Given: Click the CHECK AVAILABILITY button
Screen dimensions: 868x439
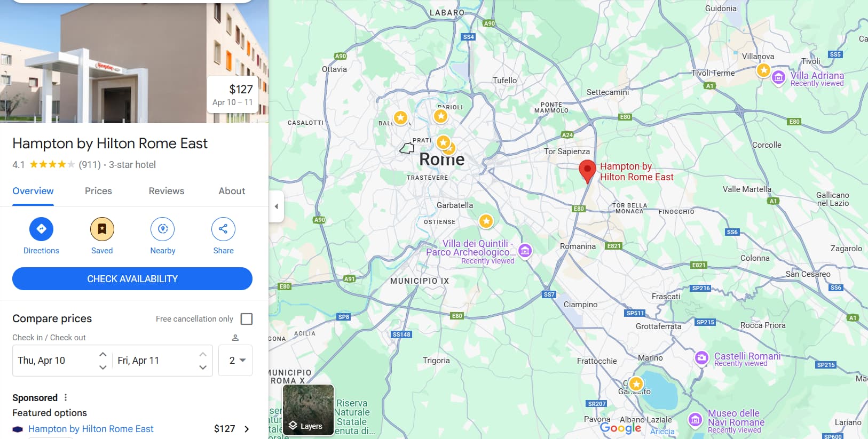Looking at the screenshot, I should point(132,279).
